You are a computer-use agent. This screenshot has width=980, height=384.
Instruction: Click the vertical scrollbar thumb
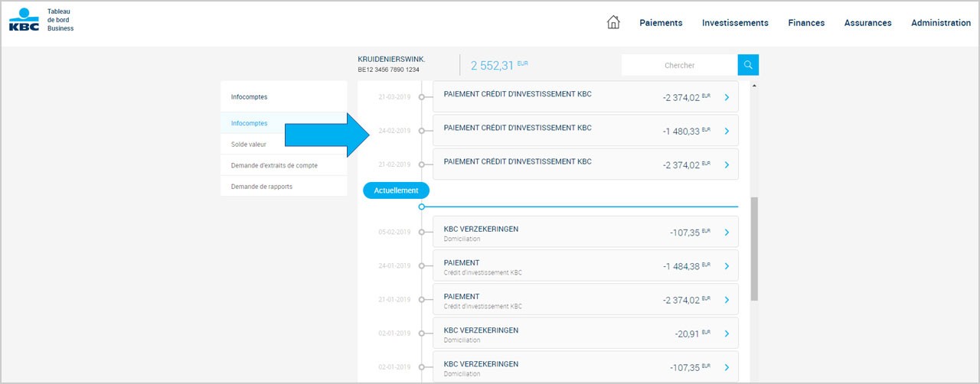click(754, 249)
